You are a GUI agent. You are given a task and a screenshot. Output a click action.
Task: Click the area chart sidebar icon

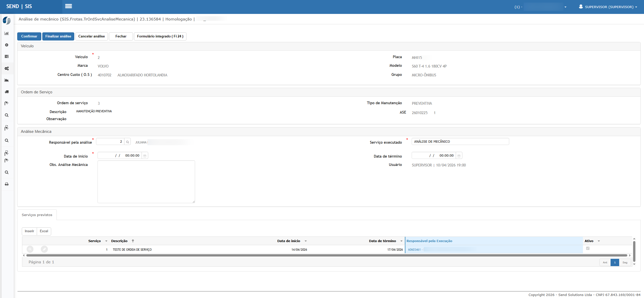[7, 80]
